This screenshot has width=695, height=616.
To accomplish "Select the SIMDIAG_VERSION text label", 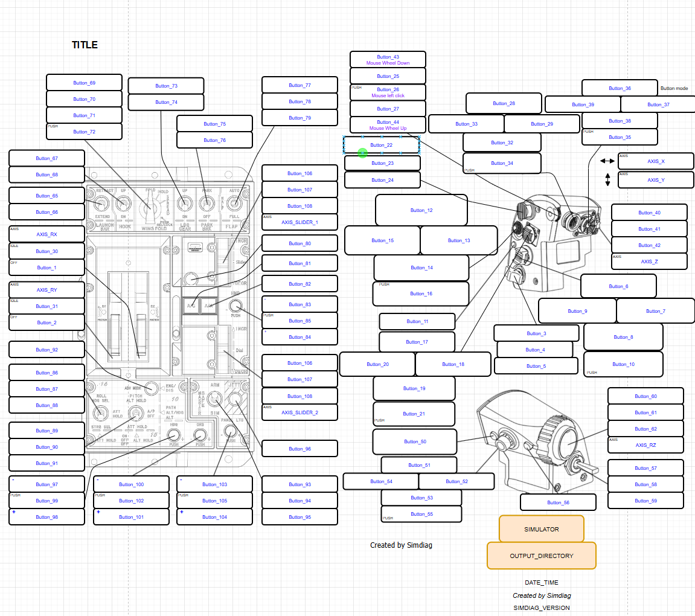I will (541, 608).
